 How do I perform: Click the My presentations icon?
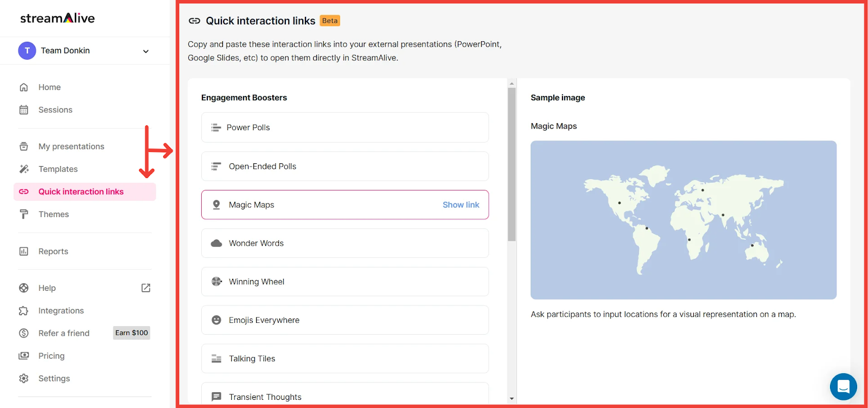point(24,146)
